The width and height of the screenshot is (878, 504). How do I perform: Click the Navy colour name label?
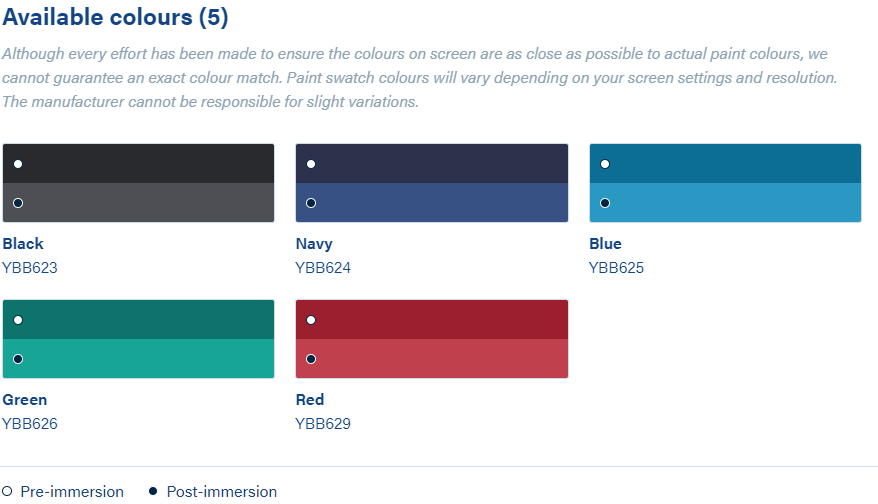(314, 244)
